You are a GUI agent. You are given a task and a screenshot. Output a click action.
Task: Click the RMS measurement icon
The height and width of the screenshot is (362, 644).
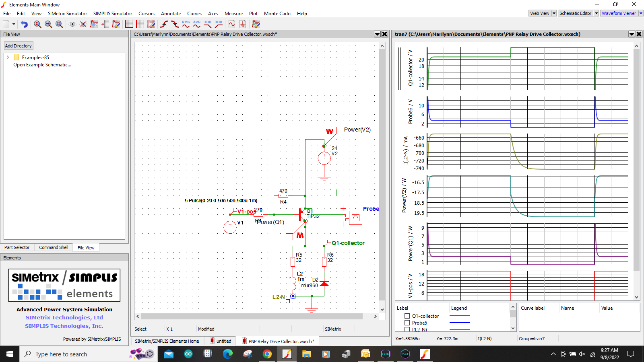click(x=186, y=24)
